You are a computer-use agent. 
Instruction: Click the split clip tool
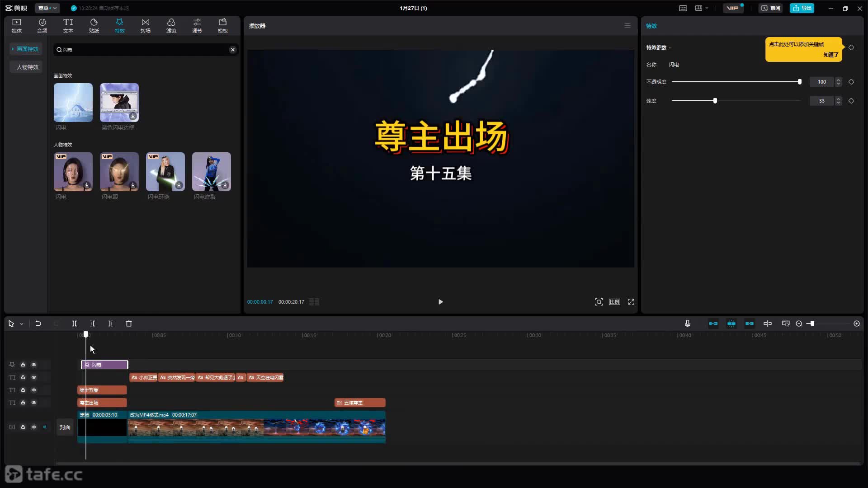(75, 324)
